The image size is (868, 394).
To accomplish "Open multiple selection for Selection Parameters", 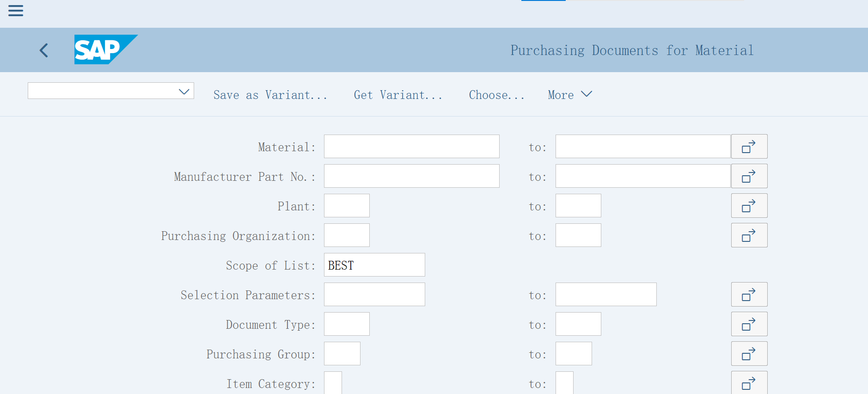I will [749, 295].
